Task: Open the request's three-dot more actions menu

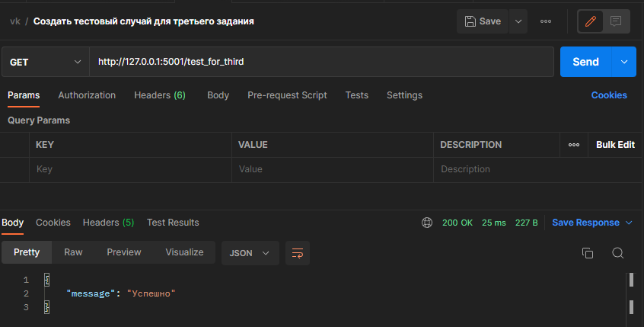Action: pyautogui.click(x=546, y=21)
